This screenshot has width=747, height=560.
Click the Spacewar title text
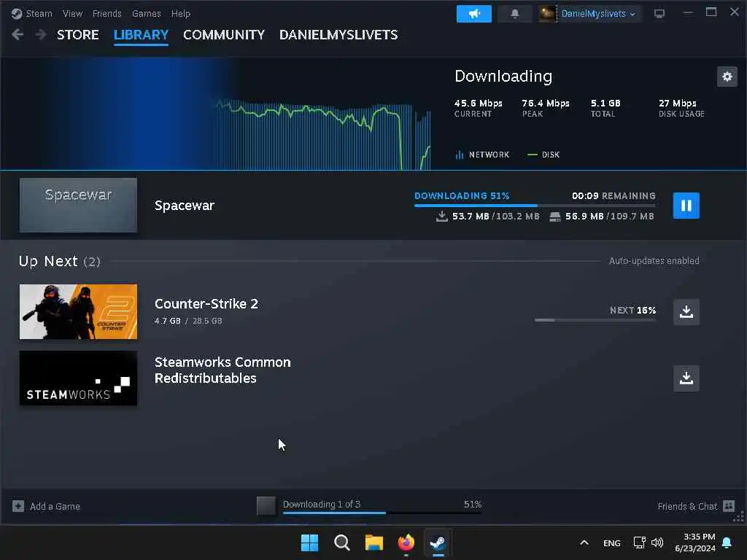(185, 205)
